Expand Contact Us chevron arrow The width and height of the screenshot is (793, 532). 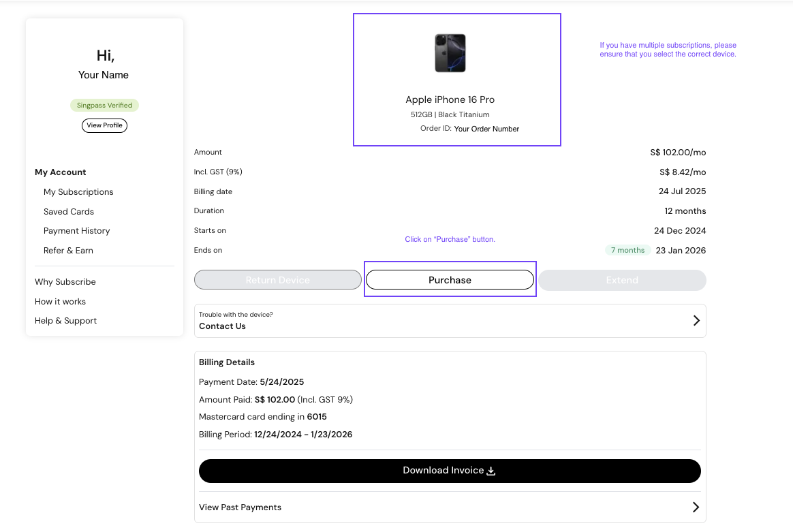[696, 321]
